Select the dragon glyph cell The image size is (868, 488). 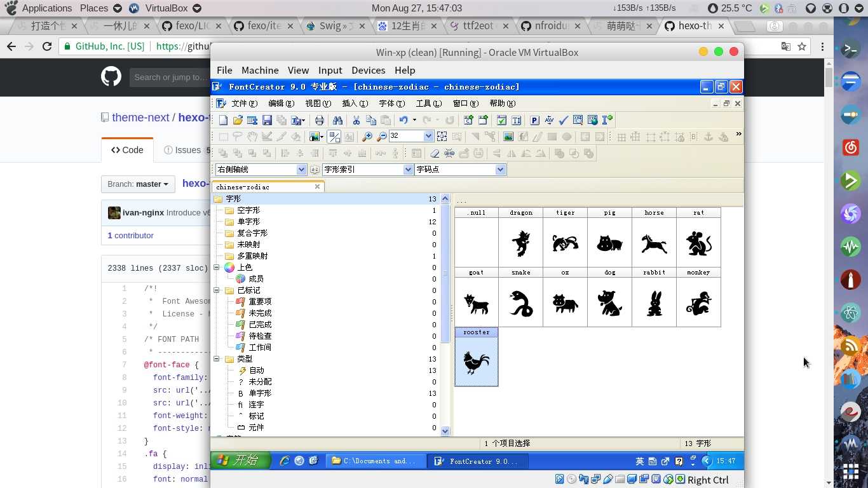tap(521, 238)
